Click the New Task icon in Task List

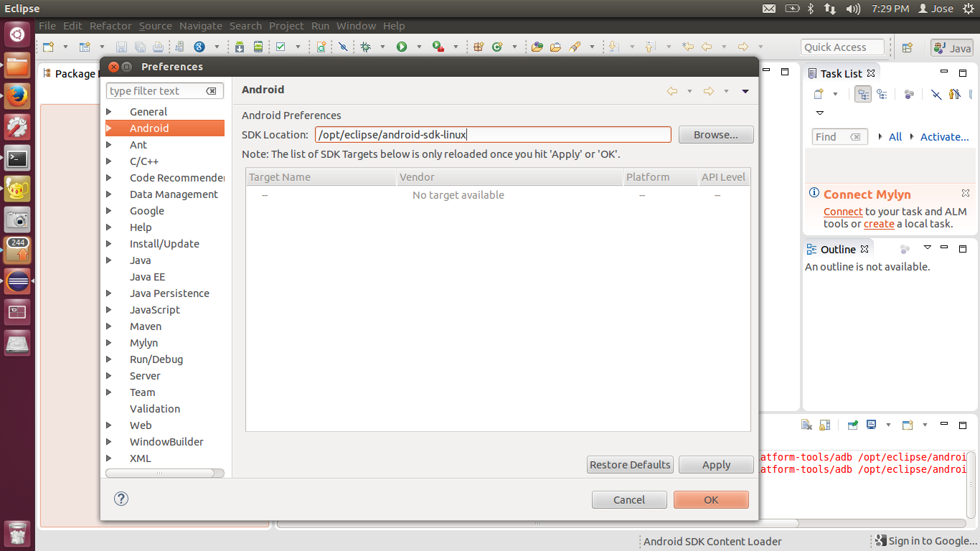point(819,94)
